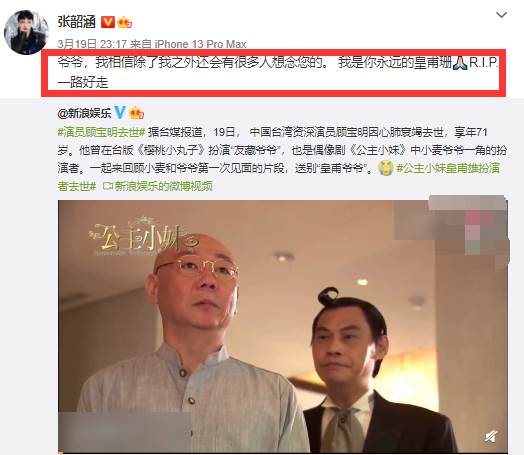Open 新浪娱乐的微博视频 link

(163, 186)
